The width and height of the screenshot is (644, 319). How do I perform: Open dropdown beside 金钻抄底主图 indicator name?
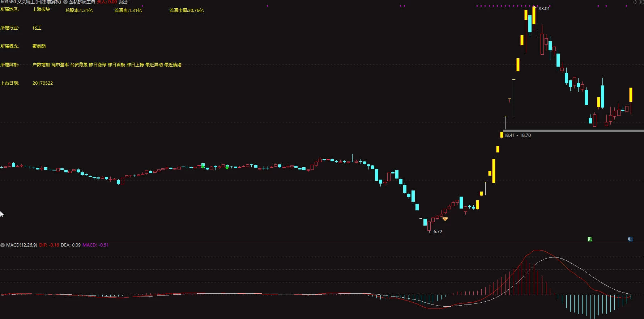pos(65,2)
